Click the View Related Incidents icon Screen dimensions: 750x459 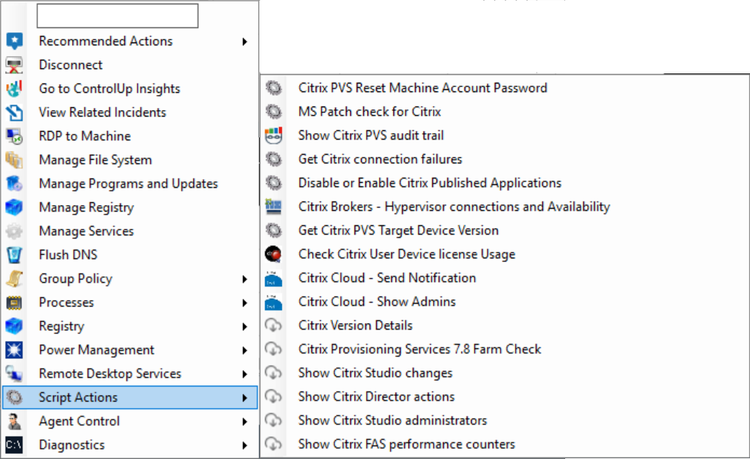(x=14, y=112)
